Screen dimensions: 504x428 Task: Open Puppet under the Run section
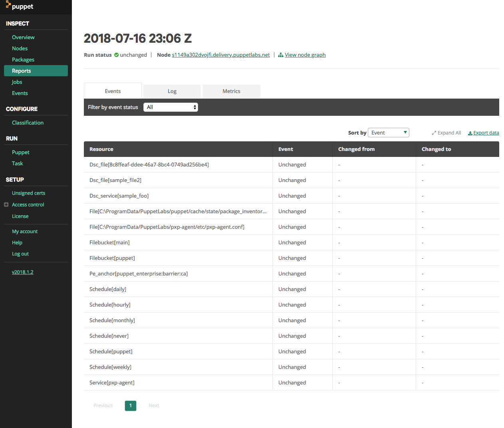click(21, 152)
